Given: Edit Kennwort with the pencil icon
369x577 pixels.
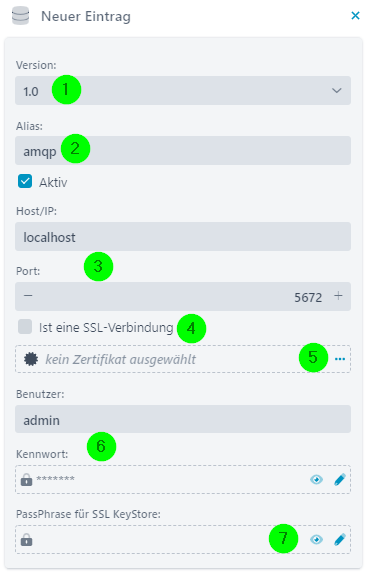Looking at the screenshot, I should (x=340, y=479).
